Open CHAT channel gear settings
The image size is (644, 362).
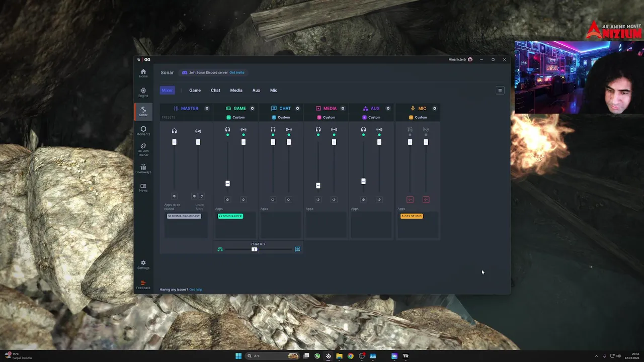(297, 108)
